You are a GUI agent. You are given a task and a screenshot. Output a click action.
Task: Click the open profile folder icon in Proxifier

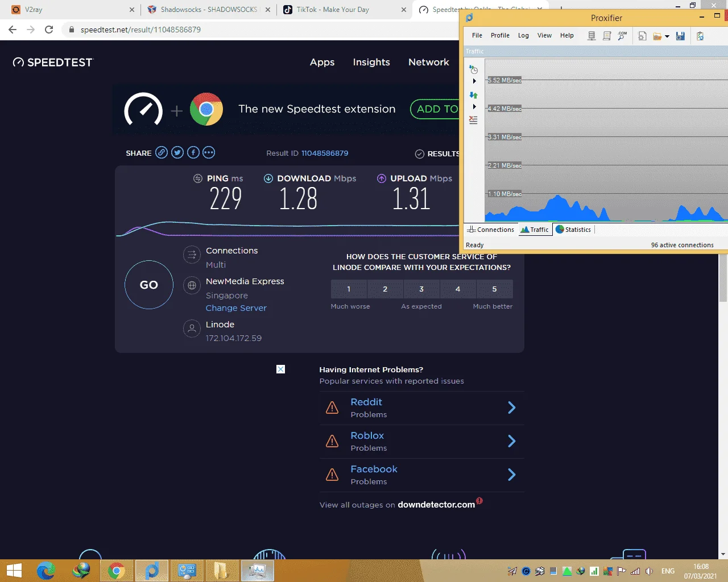(x=657, y=36)
